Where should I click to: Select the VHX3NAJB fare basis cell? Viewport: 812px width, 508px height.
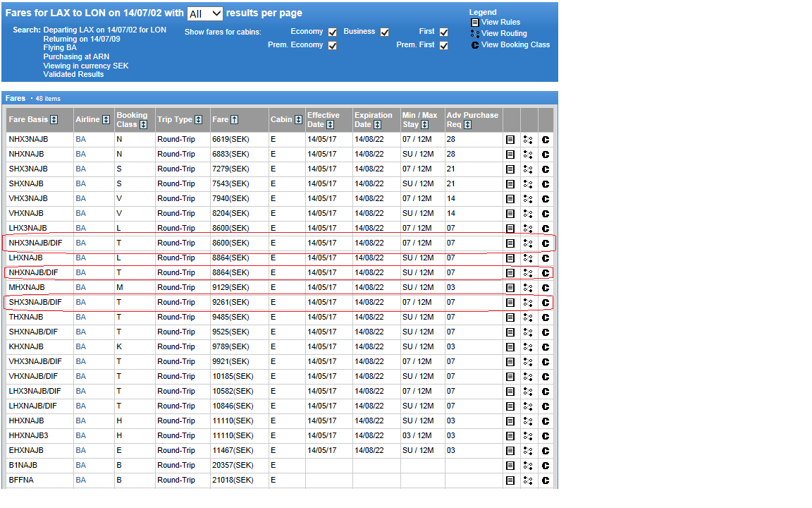pos(28,199)
